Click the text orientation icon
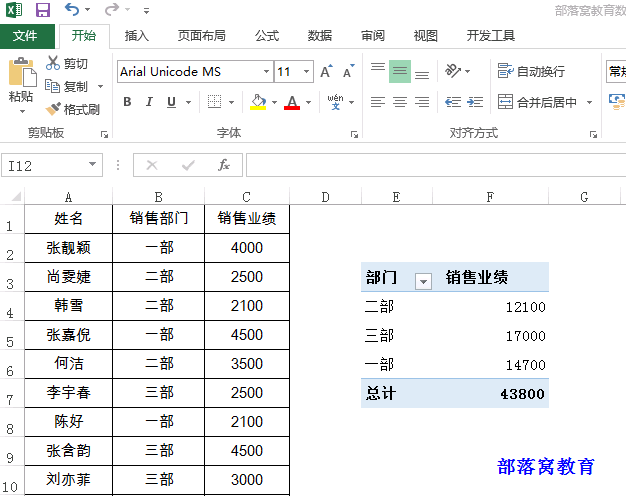The image size is (626, 496). click(453, 71)
